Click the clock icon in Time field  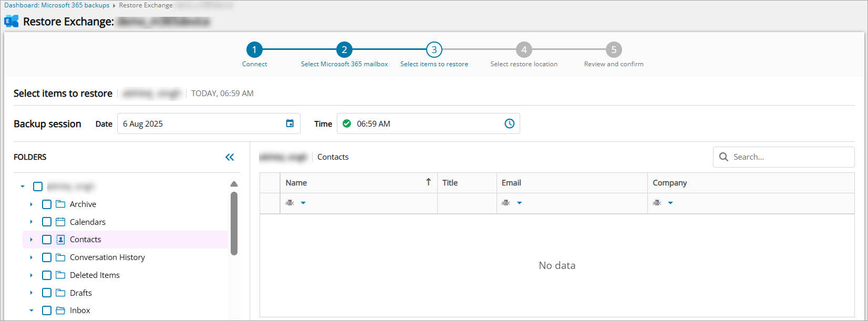point(509,123)
